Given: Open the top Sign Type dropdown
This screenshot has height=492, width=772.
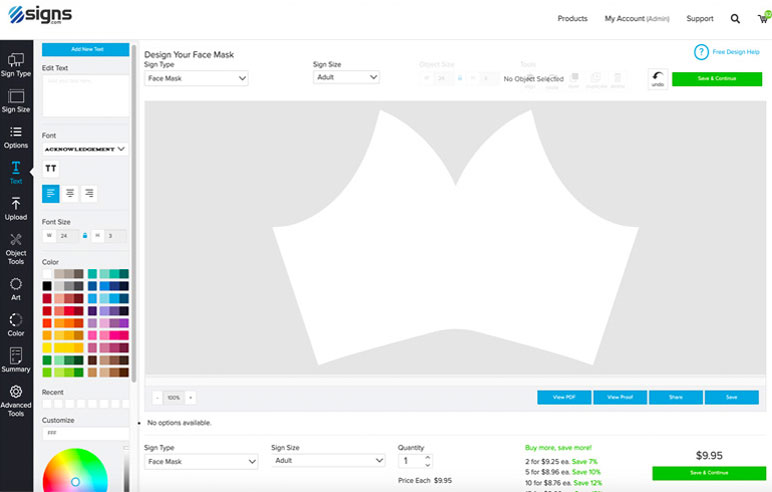Looking at the screenshot, I should tap(196, 78).
